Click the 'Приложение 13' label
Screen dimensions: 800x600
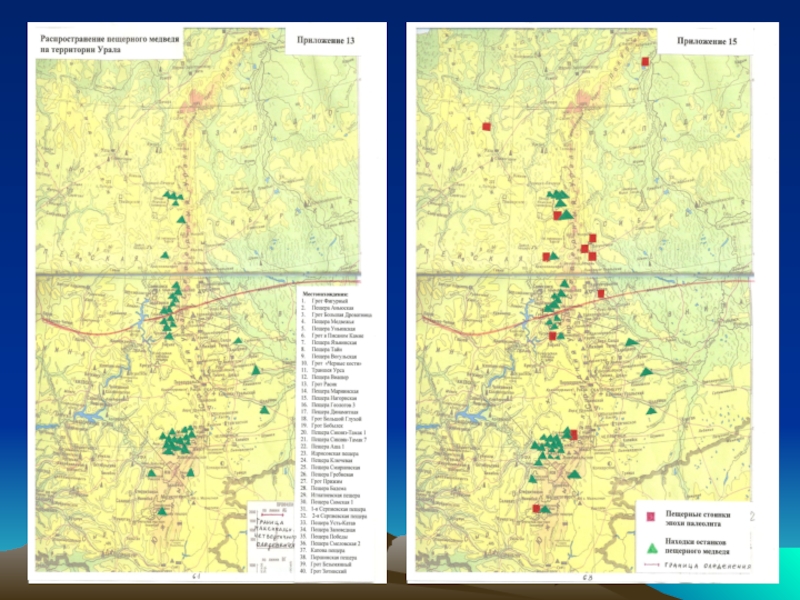click(326, 40)
